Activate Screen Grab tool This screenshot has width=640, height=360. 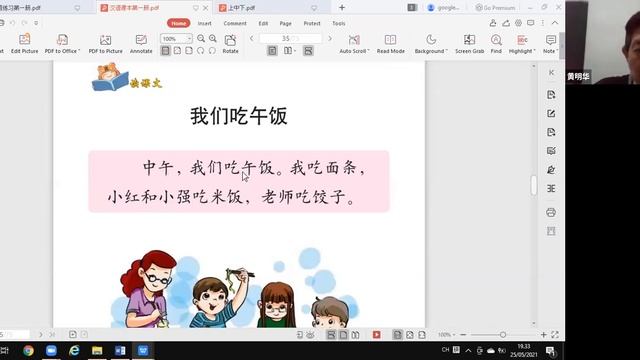(x=469, y=44)
